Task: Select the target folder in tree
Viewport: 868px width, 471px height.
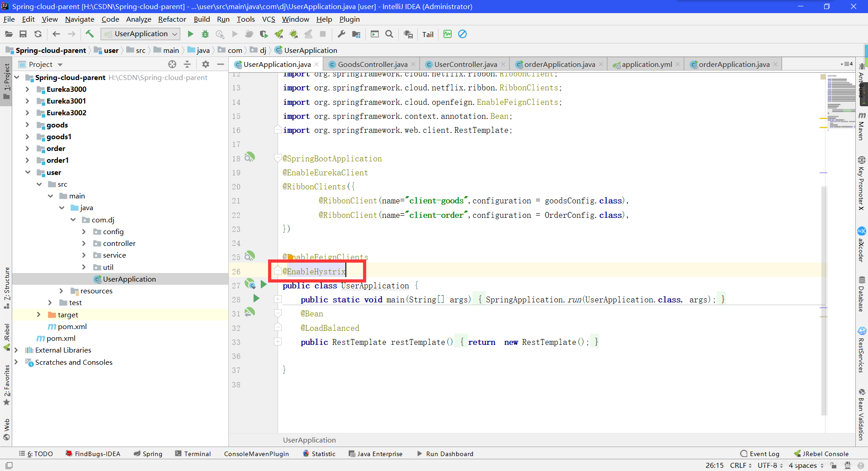Action: pos(68,315)
